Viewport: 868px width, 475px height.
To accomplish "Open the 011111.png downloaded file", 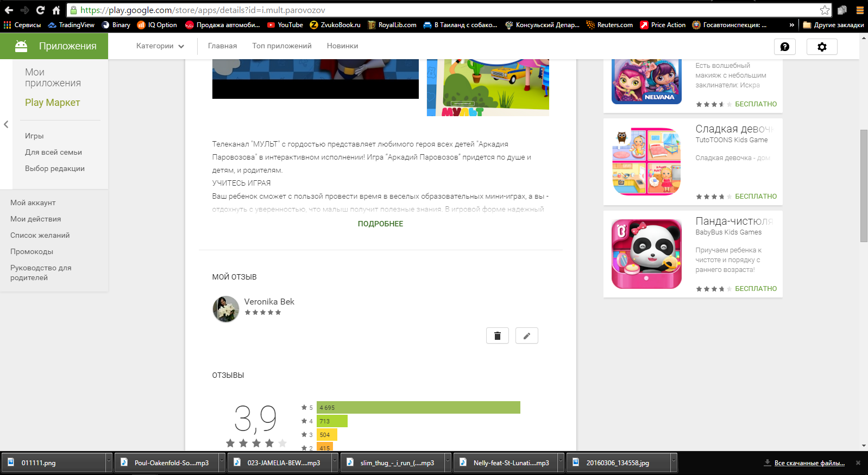I will [x=54, y=463].
